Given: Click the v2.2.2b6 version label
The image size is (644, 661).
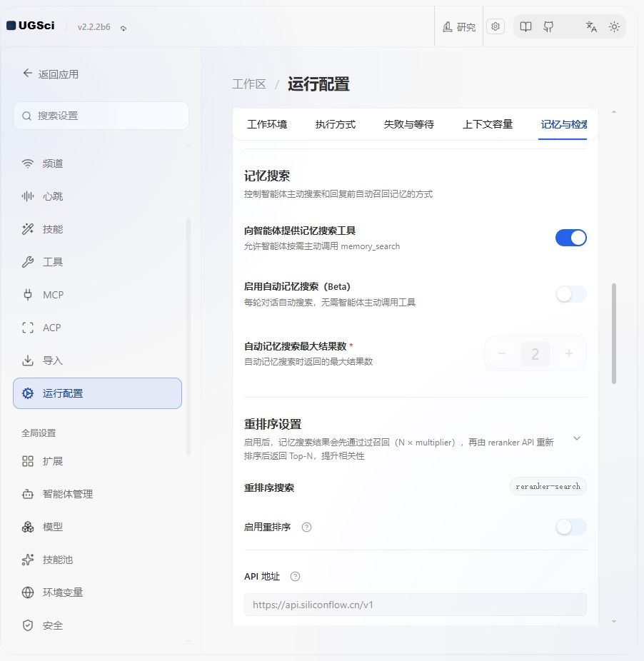Looking at the screenshot, I should click(x=94, y=27).
